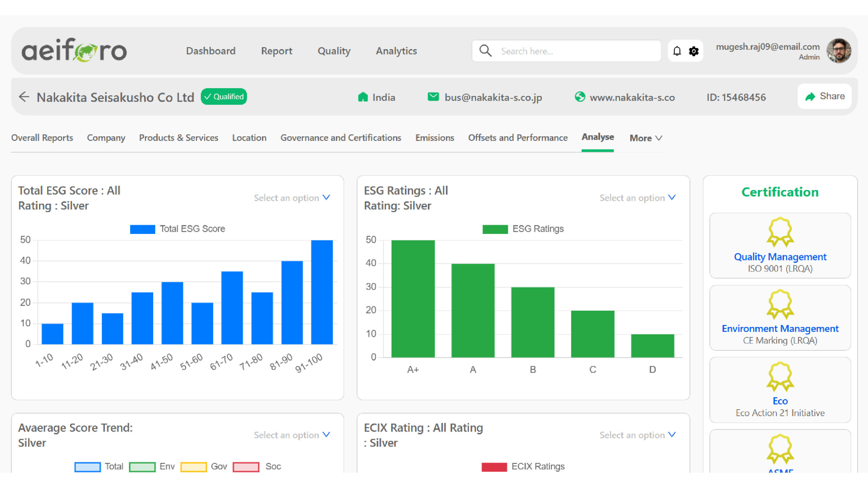Image resolution: width=868 pixels, height=488 pixels.
Task: Click the Eco certification title
Action: [x=780, y=401]
